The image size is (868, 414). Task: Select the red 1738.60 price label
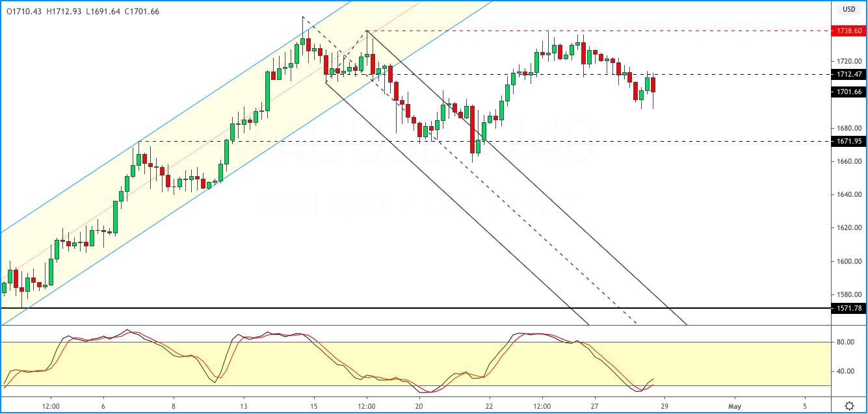(x=849, y=31)
